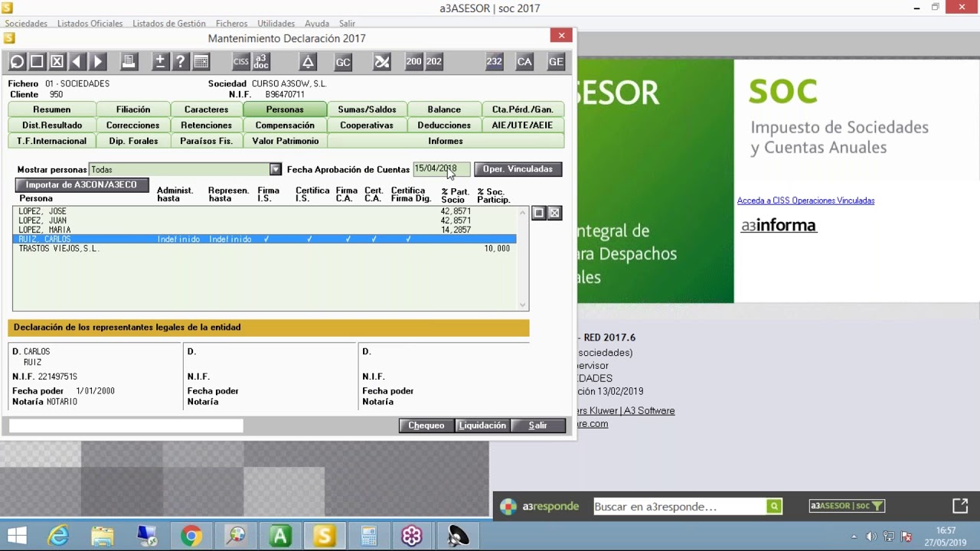This screenshot has width=980, height=551.
Task: Go to next record with right arrow
Action: [98, 62]
